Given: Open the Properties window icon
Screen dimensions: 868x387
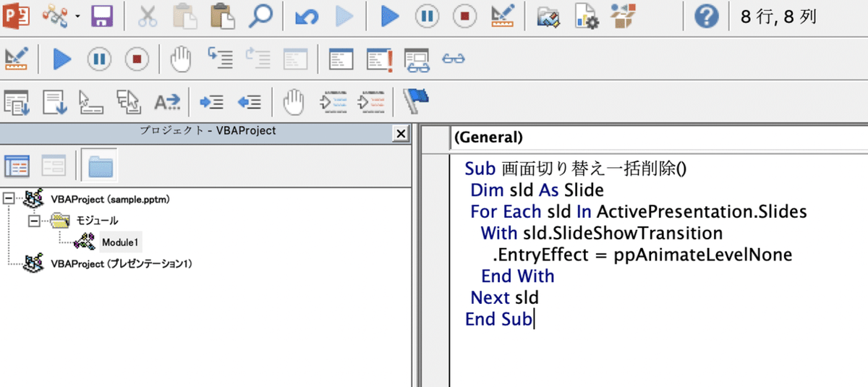Looking at the screenshot, I should (587, 16).
